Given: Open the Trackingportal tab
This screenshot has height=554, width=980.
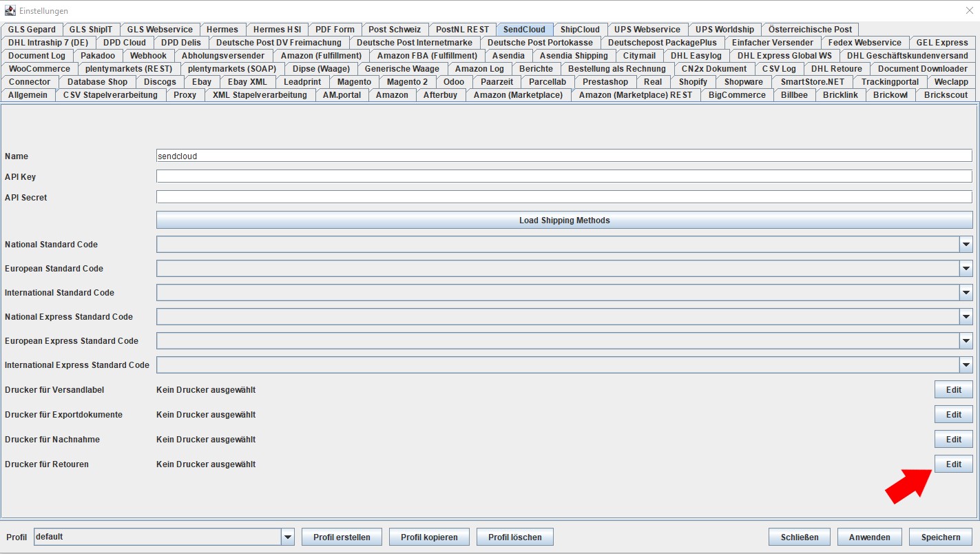Looking at the screenshot, I should pos(890,82).
